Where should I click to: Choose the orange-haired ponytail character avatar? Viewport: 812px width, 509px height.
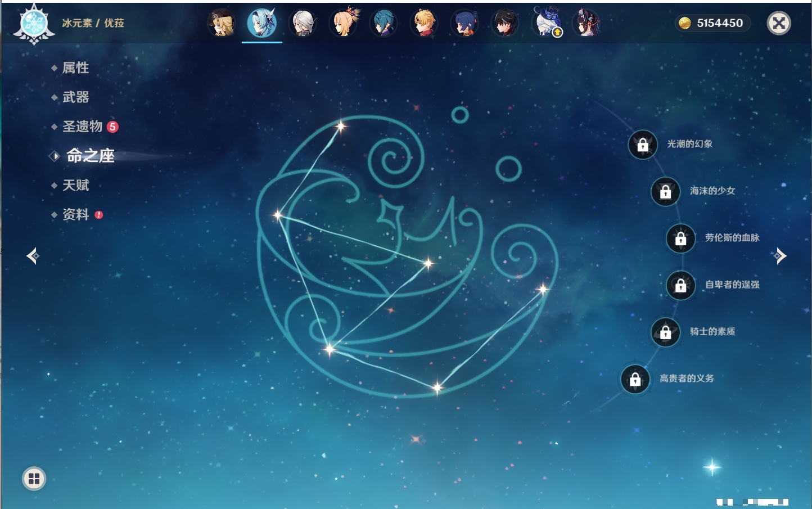344,23
